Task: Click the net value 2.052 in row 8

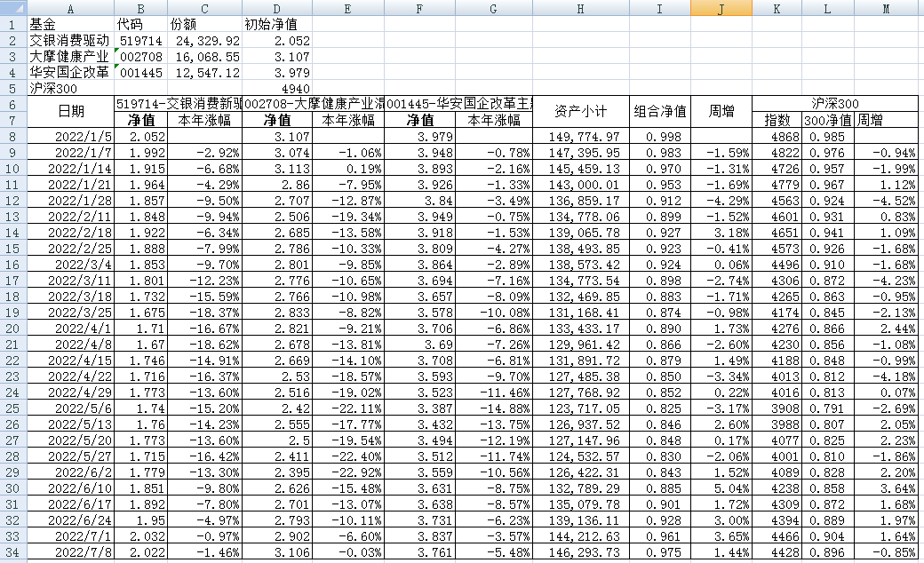Action: click(141, 137)
